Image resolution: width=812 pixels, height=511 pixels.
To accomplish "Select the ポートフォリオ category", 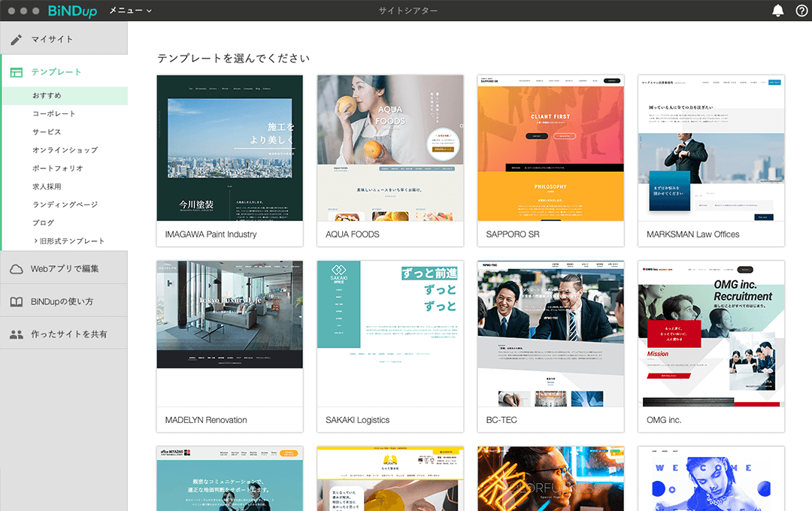I will pos(57,168).
